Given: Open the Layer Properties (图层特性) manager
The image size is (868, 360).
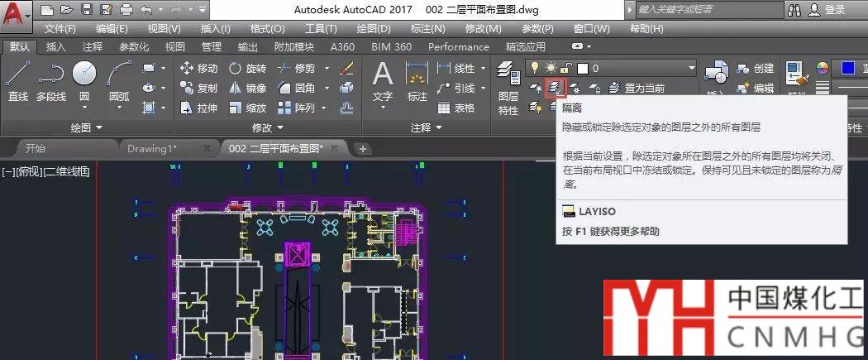Looking at the screenshot, I should (508, 89).
